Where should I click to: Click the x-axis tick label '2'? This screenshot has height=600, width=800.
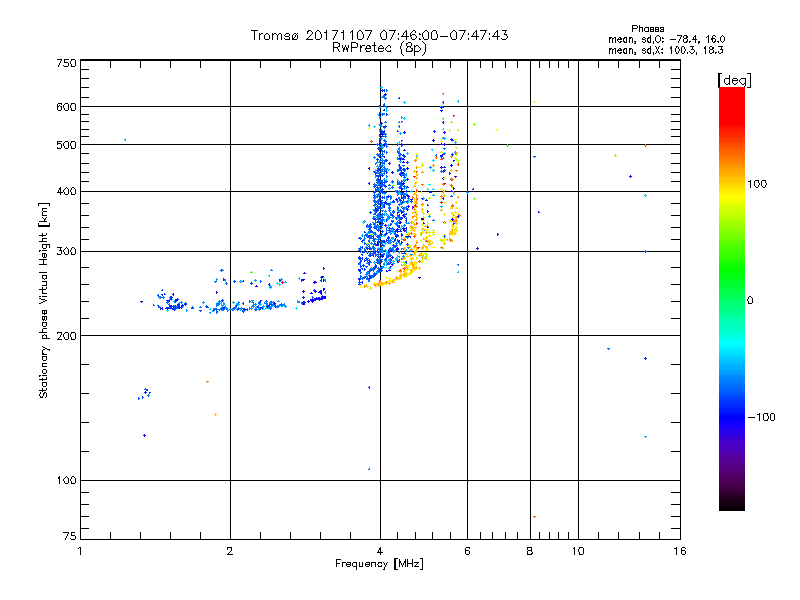[230, 551]
